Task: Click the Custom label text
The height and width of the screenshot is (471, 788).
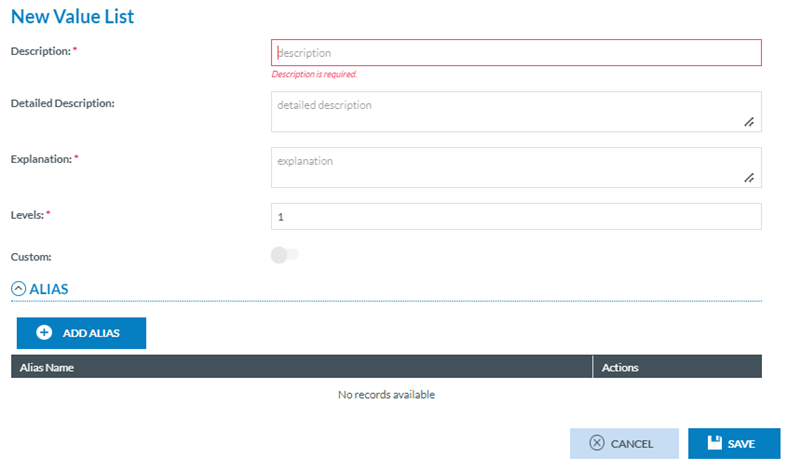Action: tap(30, 256)
